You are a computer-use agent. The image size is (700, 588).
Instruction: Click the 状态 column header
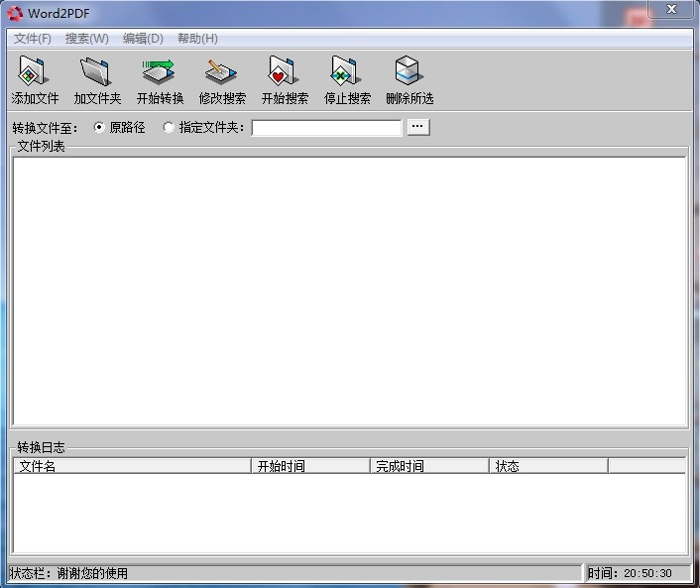pyautogui.click(x=548, y=466)
